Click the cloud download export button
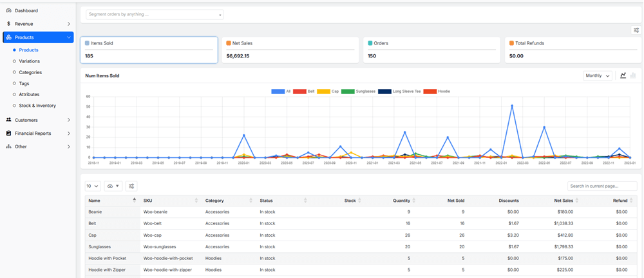The width and height of the screenshot is (644, 278). (x=113, y=186)
